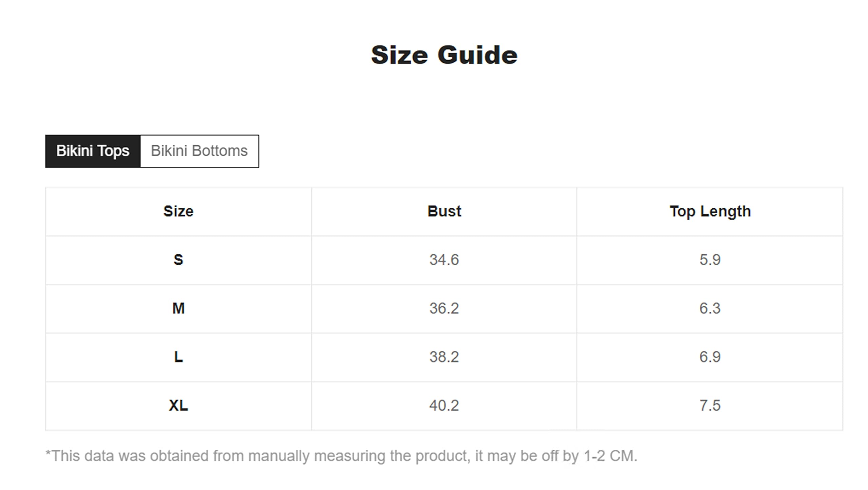The image size is (868, 490).
Task: Select the S size cell
Action: point(178,260)
